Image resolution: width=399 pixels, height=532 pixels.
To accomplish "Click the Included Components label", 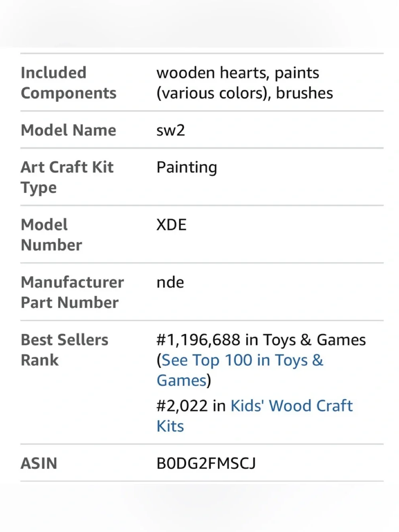I will pos(69,83).
